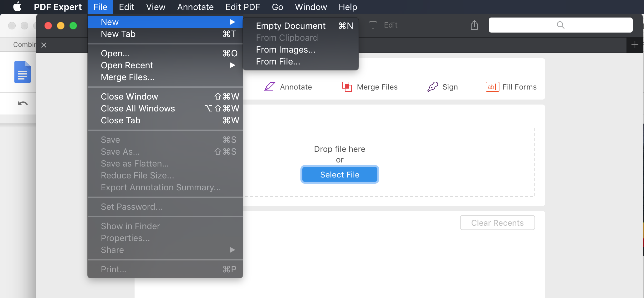Click the Clear Recents button
Screen dimensions: 644x298
pyautogui.click(x=497, y=223)
